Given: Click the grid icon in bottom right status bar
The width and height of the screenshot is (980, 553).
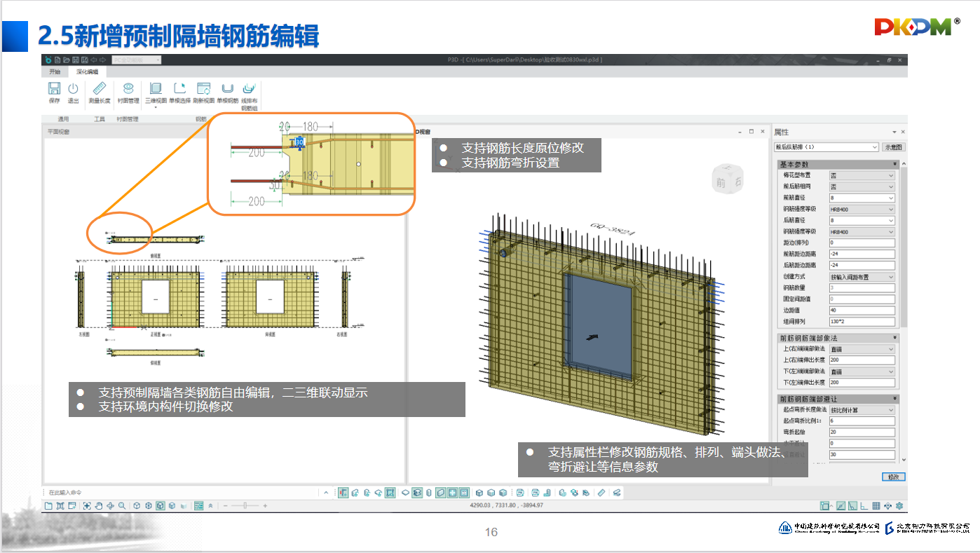Looking at the screenshot, I should point(876,505).
